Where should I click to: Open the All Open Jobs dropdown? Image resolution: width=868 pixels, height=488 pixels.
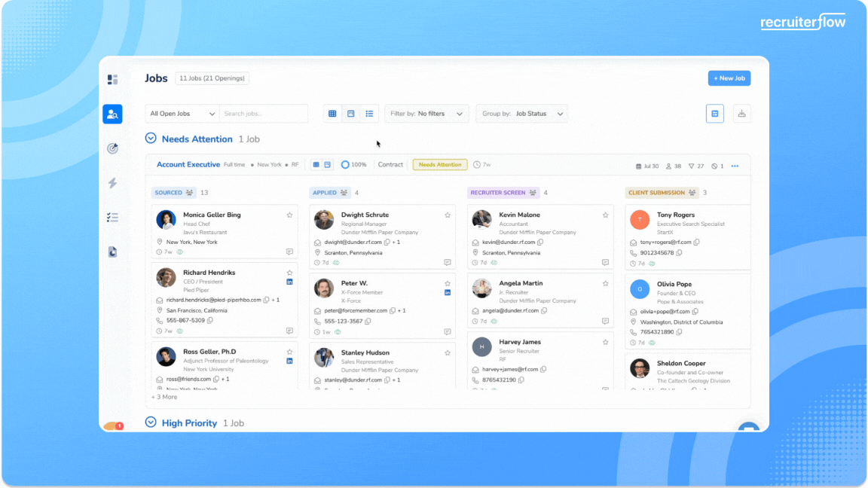[x=182, y=114]
